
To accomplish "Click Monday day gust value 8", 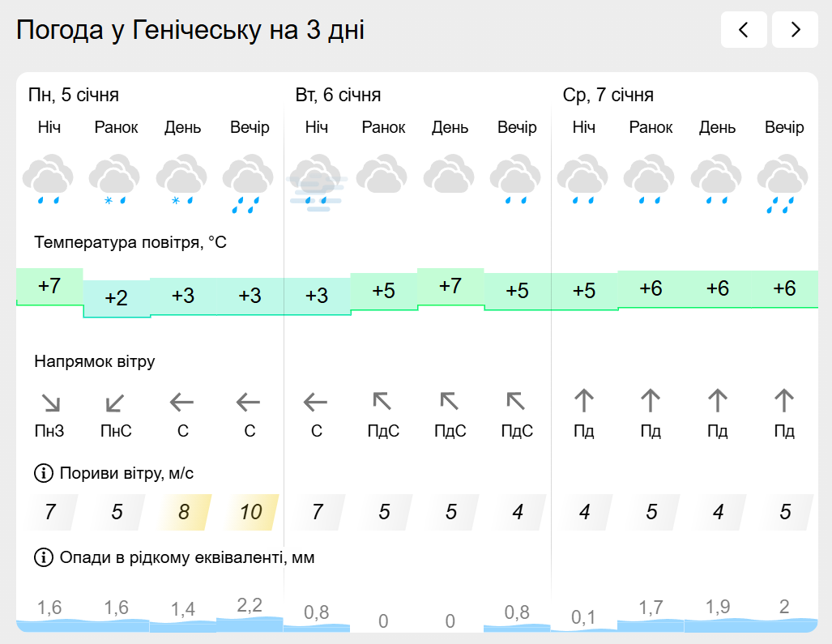I will 184,512.
